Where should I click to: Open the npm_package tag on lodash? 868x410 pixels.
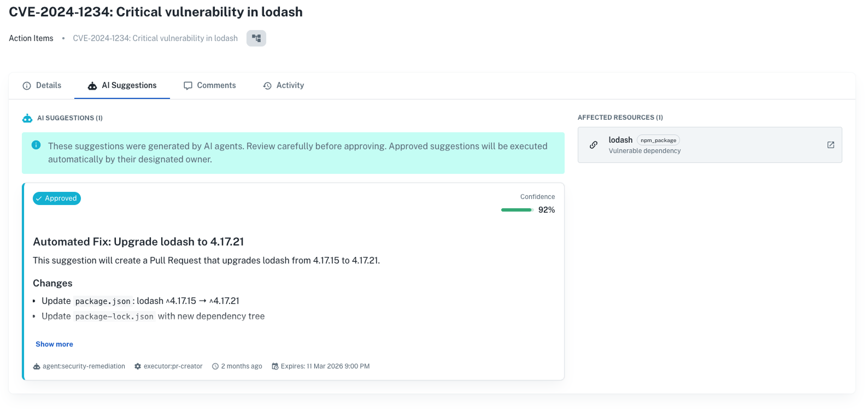coord(658,140)
